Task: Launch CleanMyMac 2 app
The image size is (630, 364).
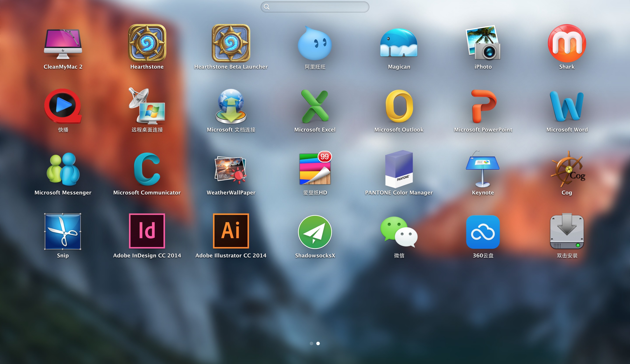Action: tap(63, 44)
